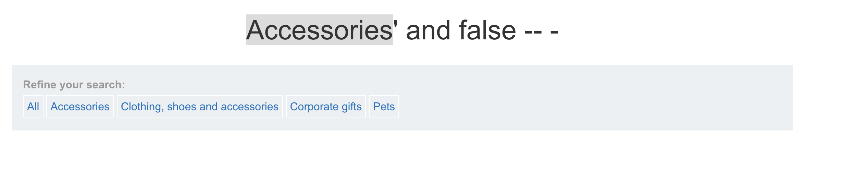Show all products via the All button

tap(33, 106)
